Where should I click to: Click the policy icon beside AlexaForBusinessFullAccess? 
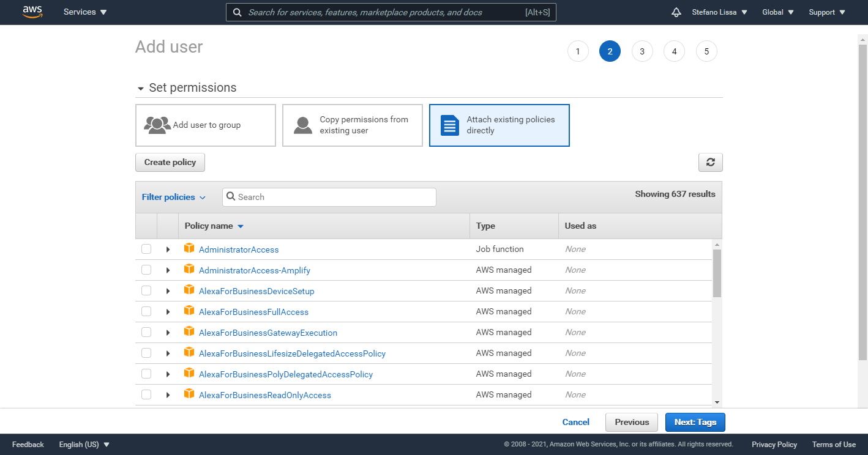tap(189, 311)
